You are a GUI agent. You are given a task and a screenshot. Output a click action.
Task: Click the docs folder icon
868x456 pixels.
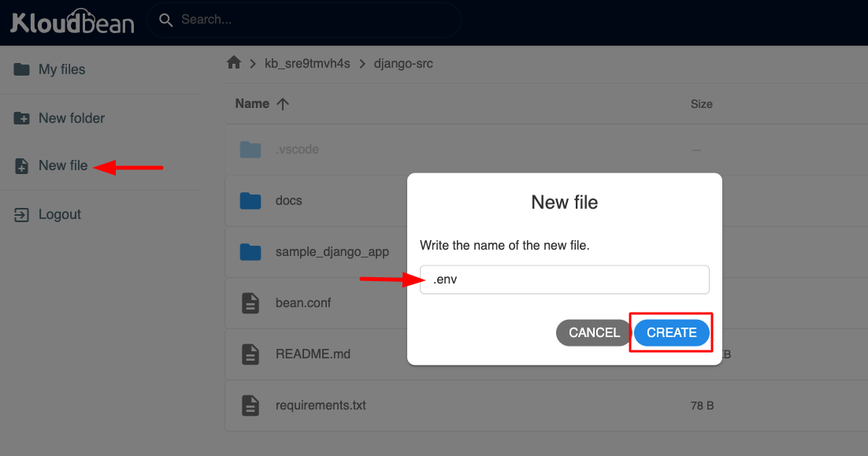pos(250,200)
